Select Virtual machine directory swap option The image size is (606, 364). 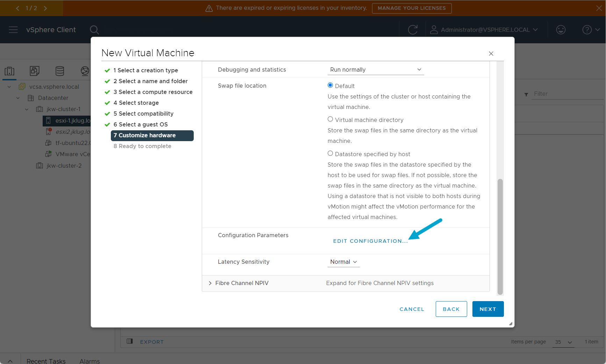(x=330, y=119)
